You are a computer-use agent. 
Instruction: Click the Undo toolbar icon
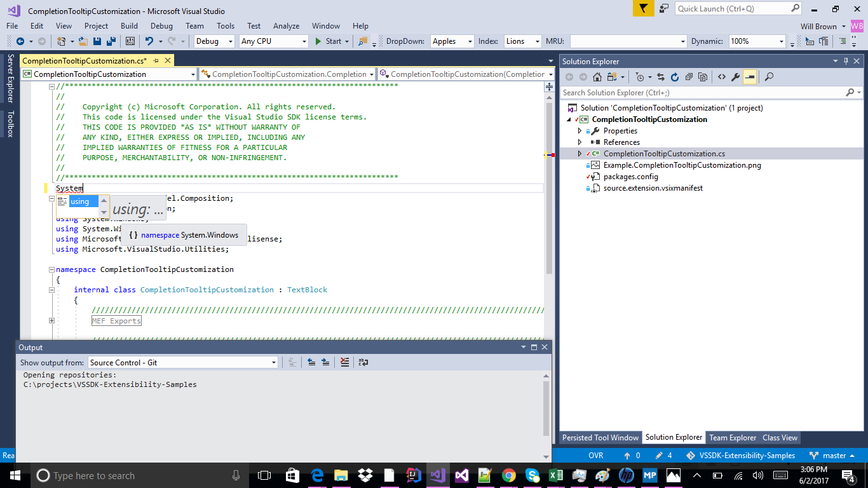(149, 41)
